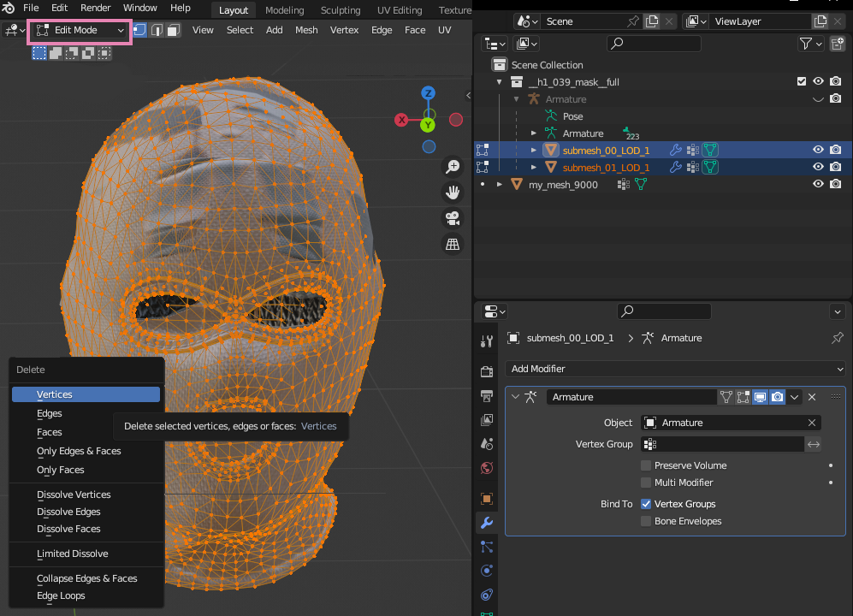The width and height of the screenshot is (853, 616).
Task: Remove the Armature modifier with X button
Action: pyautogui.click(x=812, y=397)
